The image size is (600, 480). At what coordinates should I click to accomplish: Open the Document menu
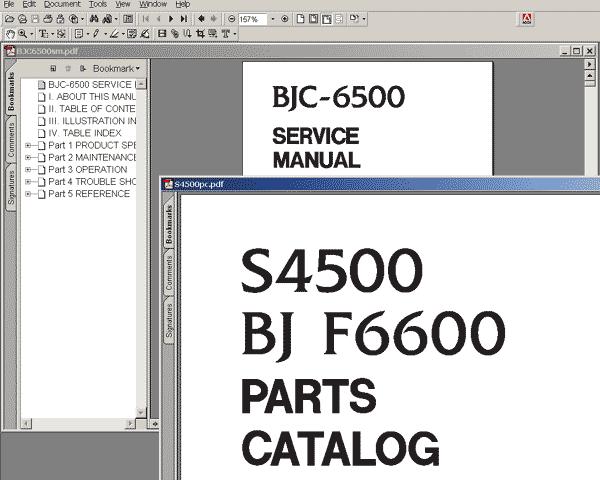[x=62, y=4]
